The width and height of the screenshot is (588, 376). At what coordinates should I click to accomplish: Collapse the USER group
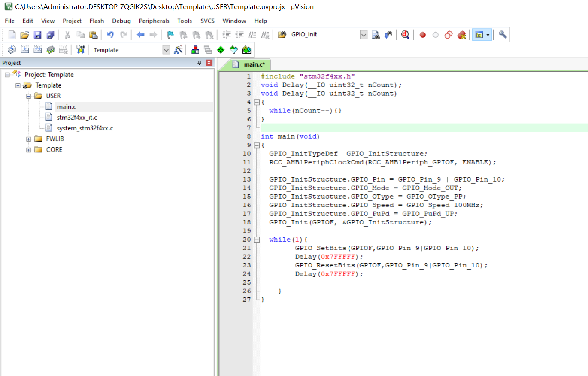coord(29,96)
